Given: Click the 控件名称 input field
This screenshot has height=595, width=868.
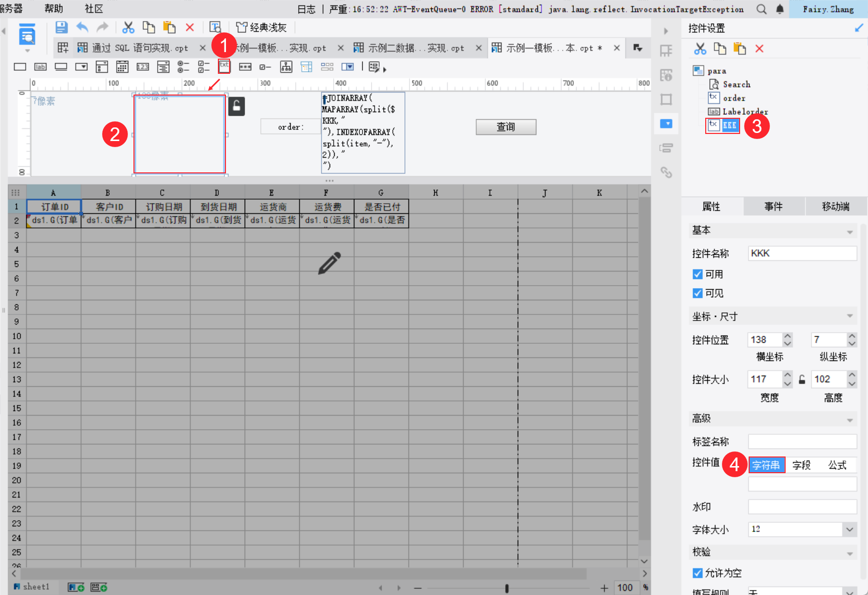Looking at the screenshot, I should (802, 253).
